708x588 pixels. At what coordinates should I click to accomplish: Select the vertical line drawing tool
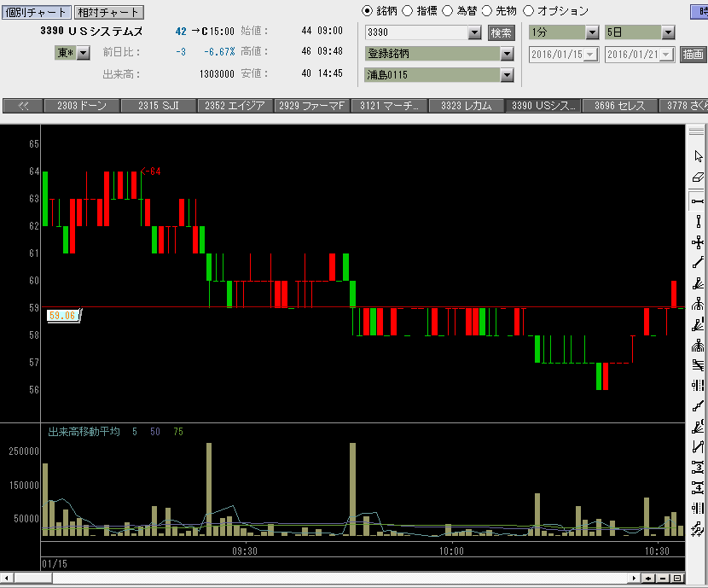698,222
